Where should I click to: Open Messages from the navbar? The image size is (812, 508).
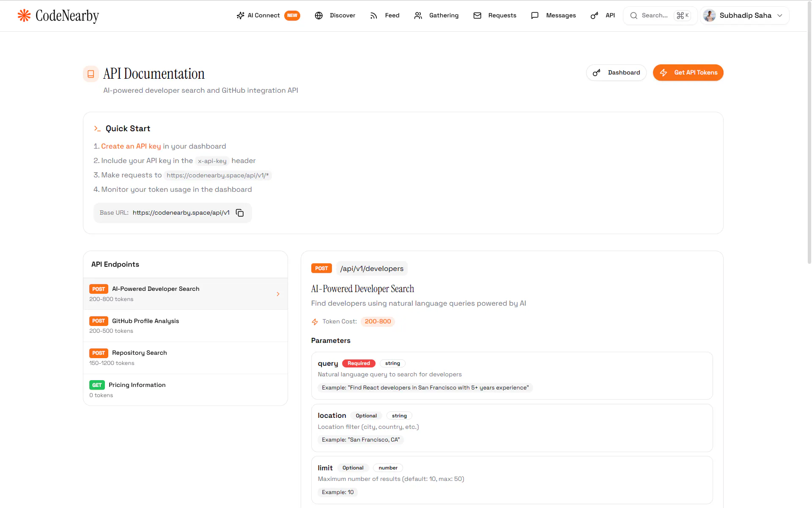(553, 16)
